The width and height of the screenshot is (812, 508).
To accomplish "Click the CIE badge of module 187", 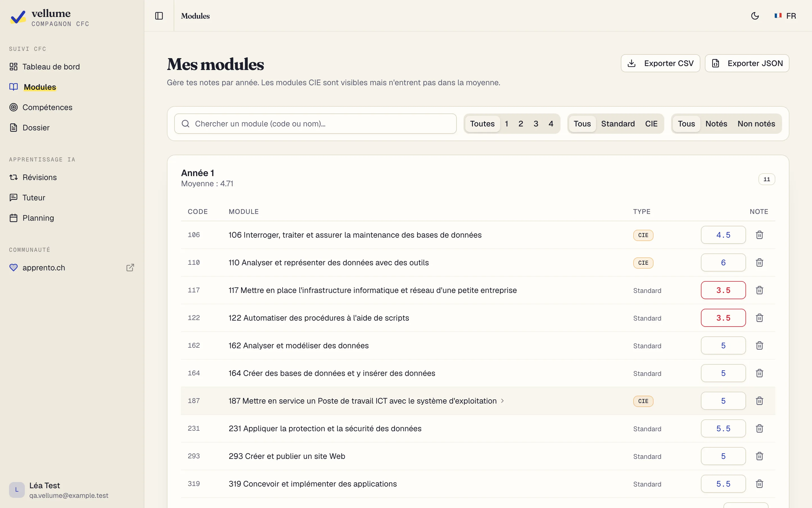I will click(x=643, y=401).
